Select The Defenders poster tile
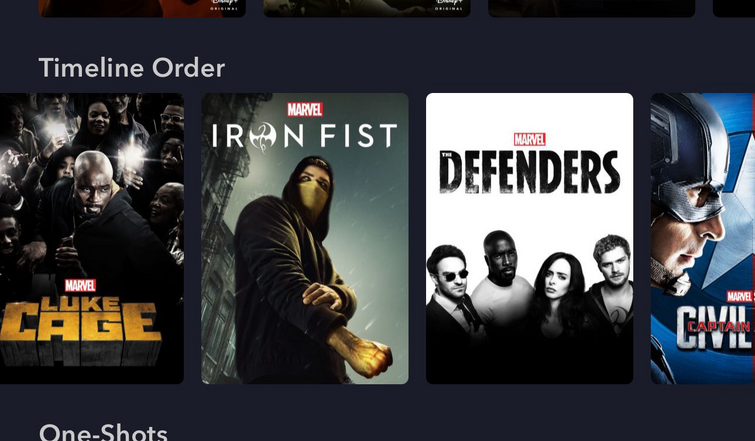755x441 pixels. click(x=530, y=238)
